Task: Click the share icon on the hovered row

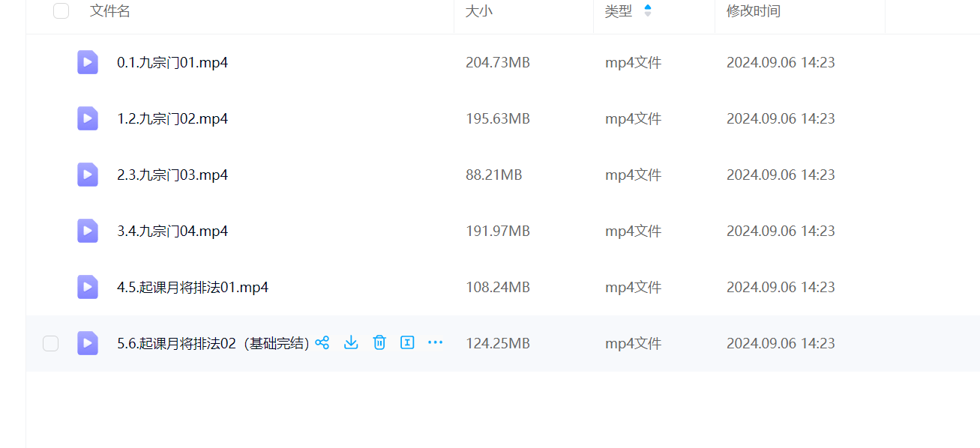Action: coord(322,343)
